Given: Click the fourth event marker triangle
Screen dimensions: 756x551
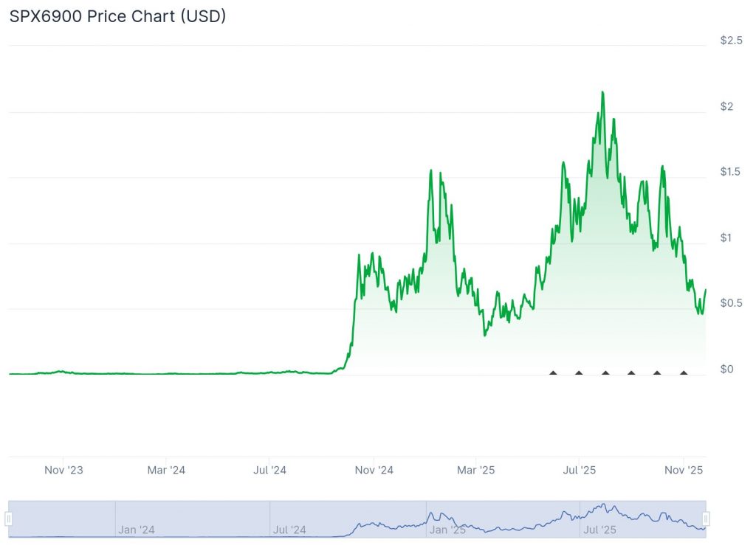Looking at the screenshot, I should pyautogui.click(x=631, y=372).
